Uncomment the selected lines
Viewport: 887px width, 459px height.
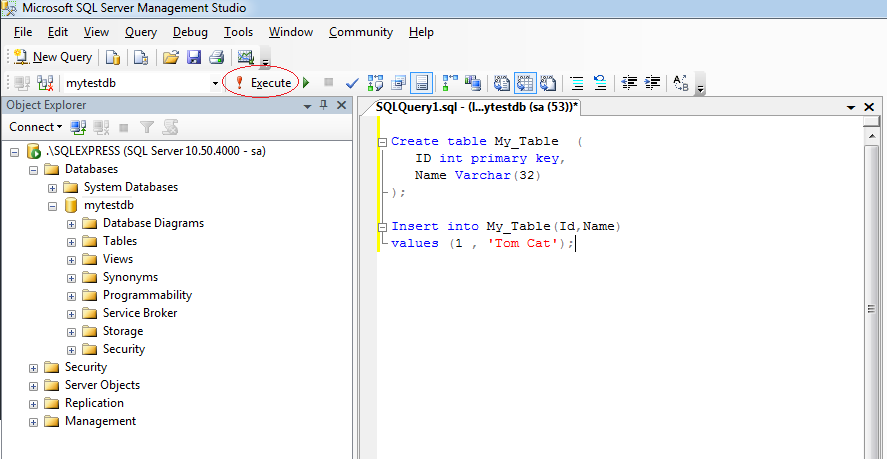[x=600, y=83]
